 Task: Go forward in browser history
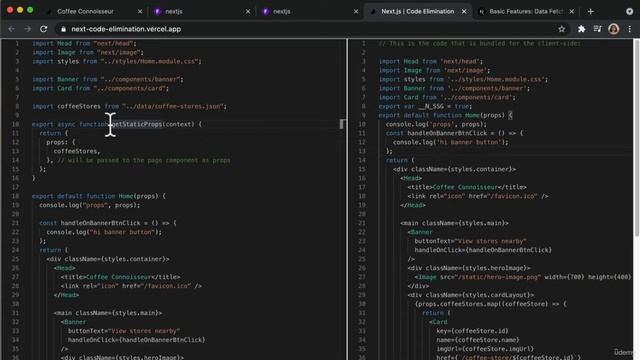pyautogui.click(x=27, y=29)
